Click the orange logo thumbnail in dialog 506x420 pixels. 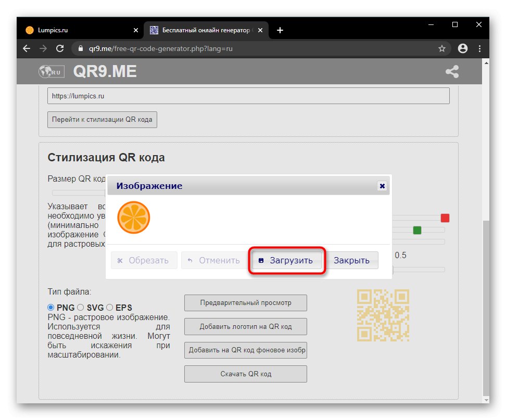coord(134,218)
